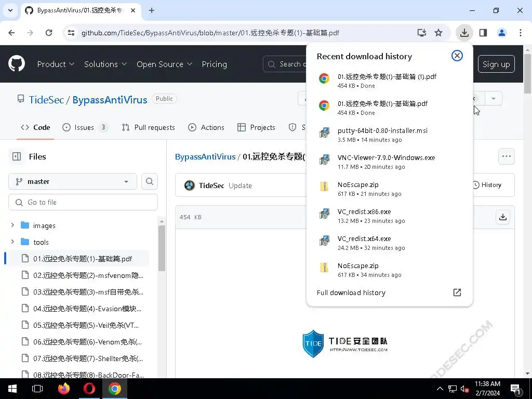The width and height of the screenshot is (532, 399).
Task: Reload the current page
Action: tap(49, 33)
